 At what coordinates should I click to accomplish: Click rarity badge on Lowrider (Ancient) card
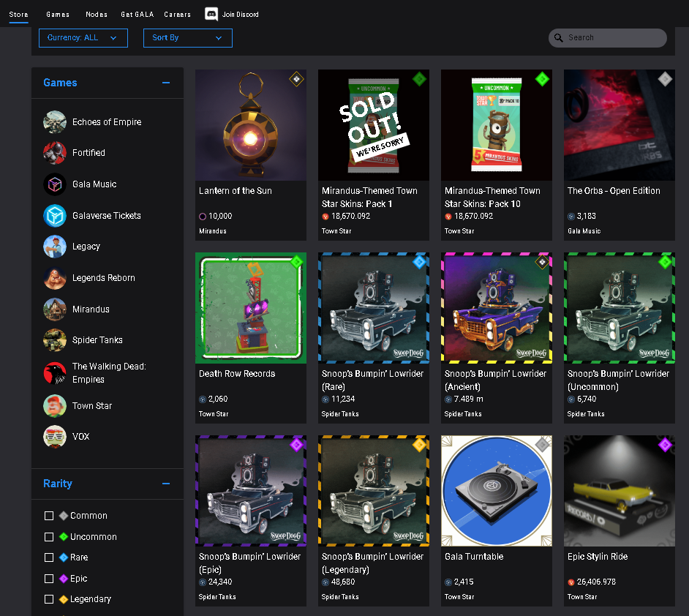542,263
